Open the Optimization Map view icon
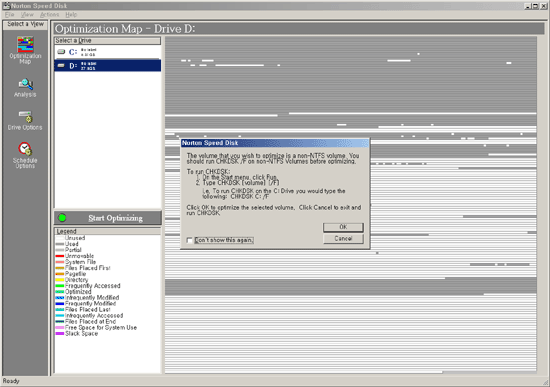 coord(25,45)
